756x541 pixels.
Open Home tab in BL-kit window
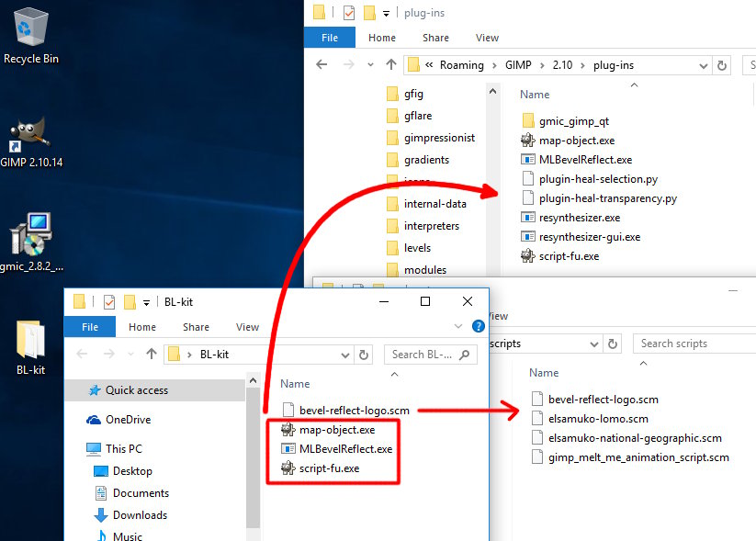[142, 327]
